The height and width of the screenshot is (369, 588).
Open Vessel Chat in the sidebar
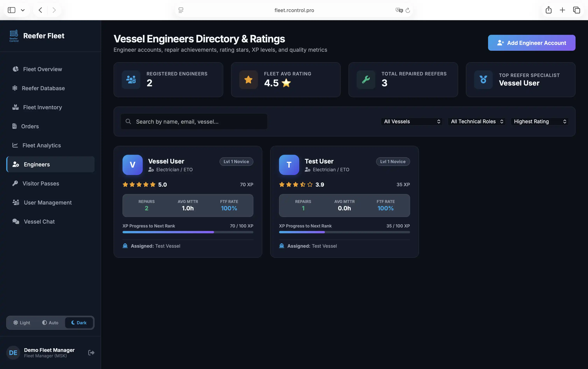point(50,221)
